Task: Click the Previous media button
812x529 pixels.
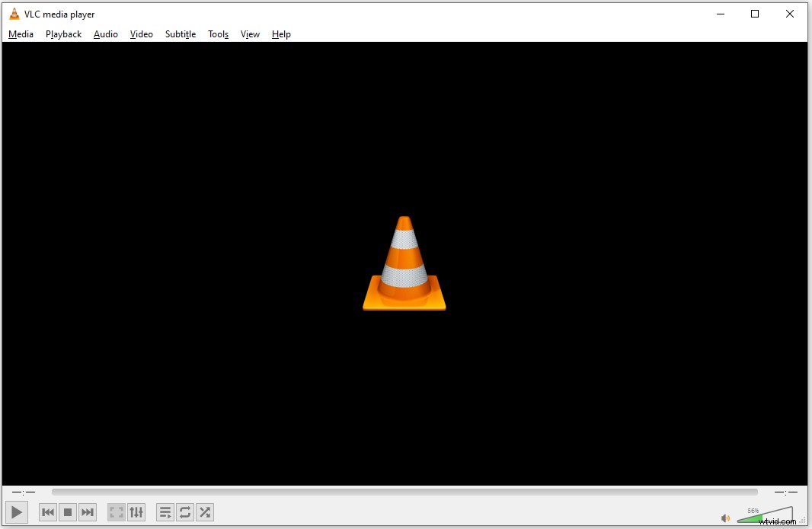Action: pyautogui.click(x=48, y=512)
